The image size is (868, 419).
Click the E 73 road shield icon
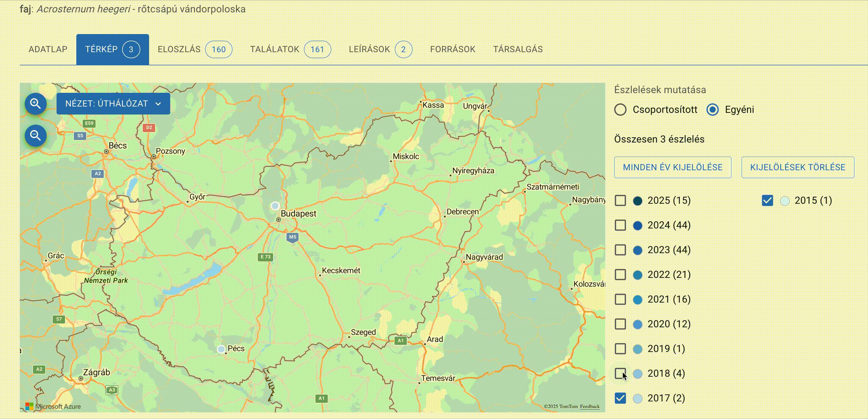tap(265, 257)
